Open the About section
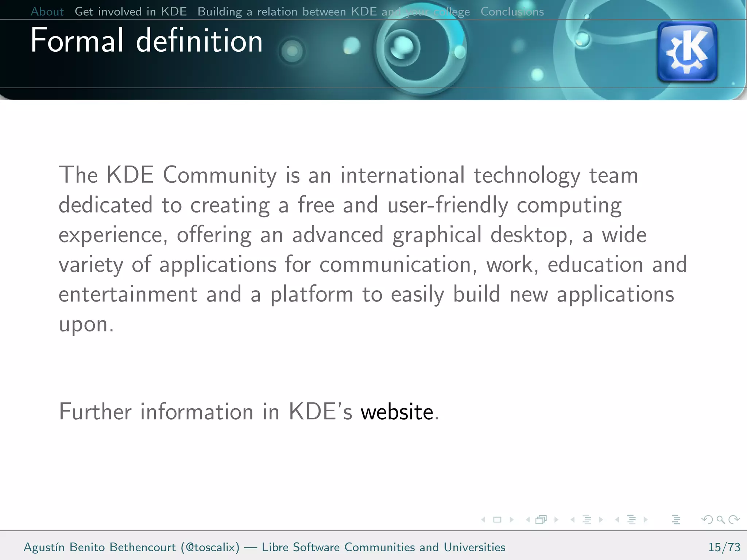This screenshot has height=560, width=747. (47, 12)
